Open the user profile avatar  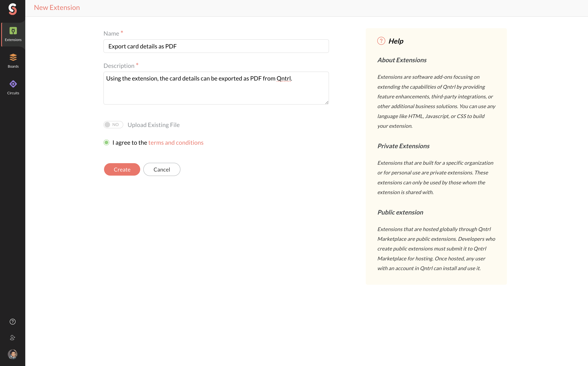13,354
